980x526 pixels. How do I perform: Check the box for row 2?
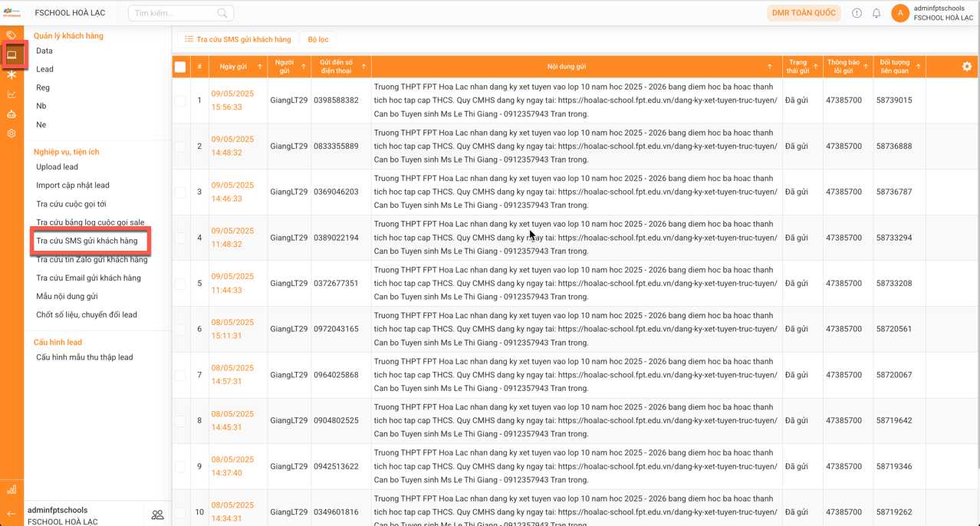click(x=180, y=146)
